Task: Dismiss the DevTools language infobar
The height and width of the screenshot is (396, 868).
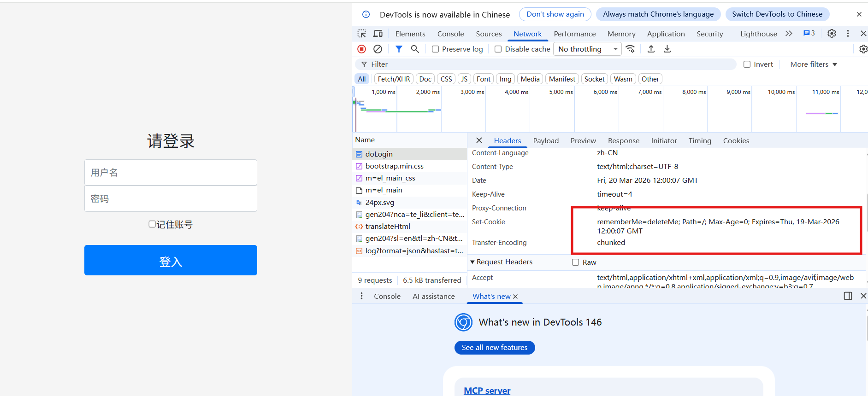Action: click(859, 14)
